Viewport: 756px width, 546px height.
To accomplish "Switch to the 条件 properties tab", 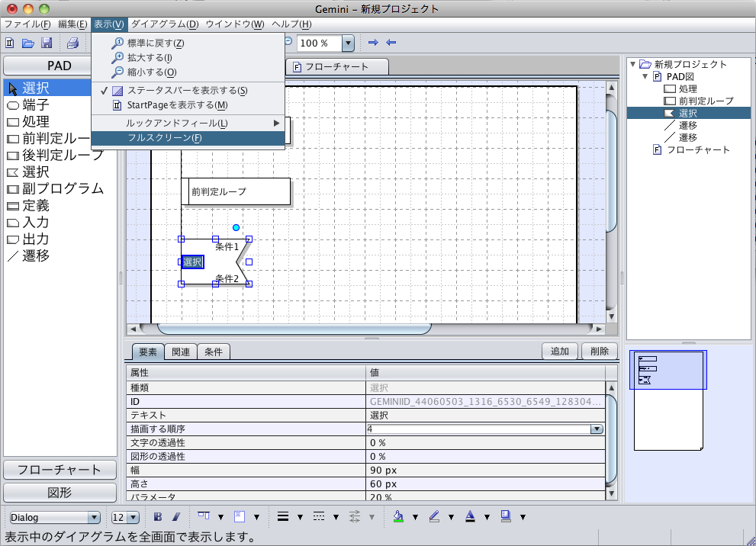I will [x=214, y=352].
